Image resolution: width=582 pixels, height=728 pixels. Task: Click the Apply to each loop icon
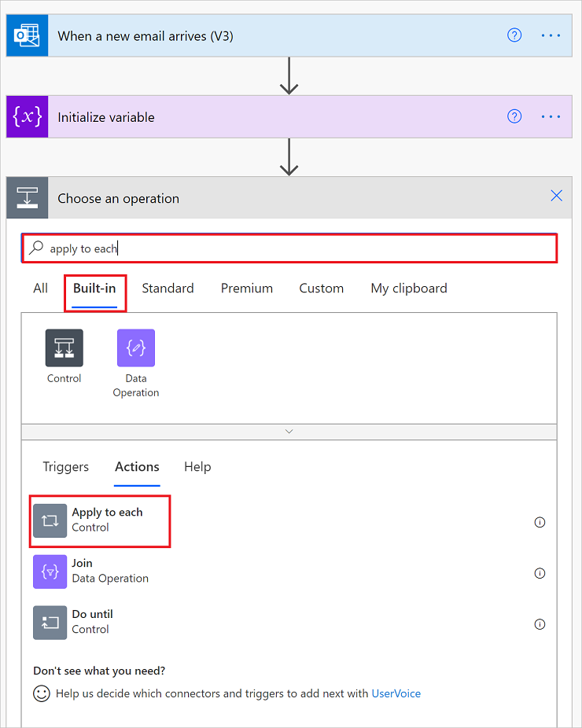click(49, 520)
